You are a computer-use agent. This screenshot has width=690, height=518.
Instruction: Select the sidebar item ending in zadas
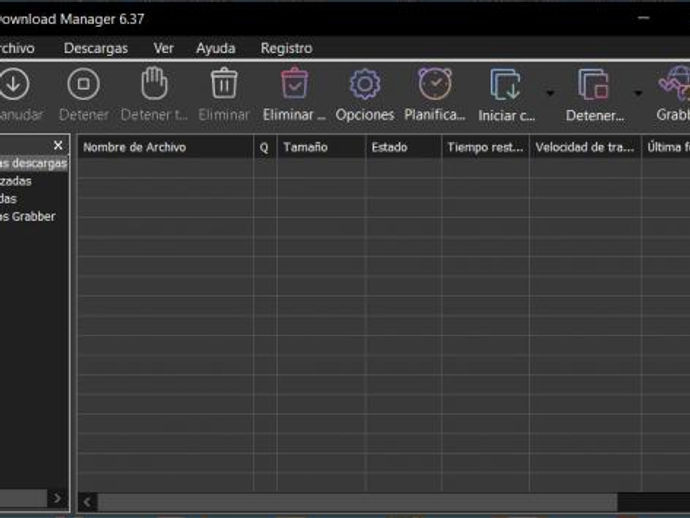pyautogui.click(x=16, y=181)
